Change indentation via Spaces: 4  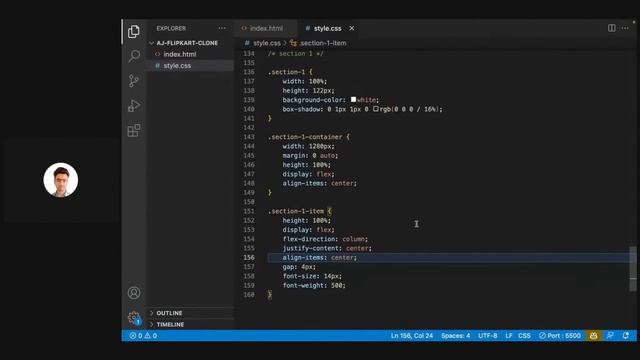click(456, 336)
